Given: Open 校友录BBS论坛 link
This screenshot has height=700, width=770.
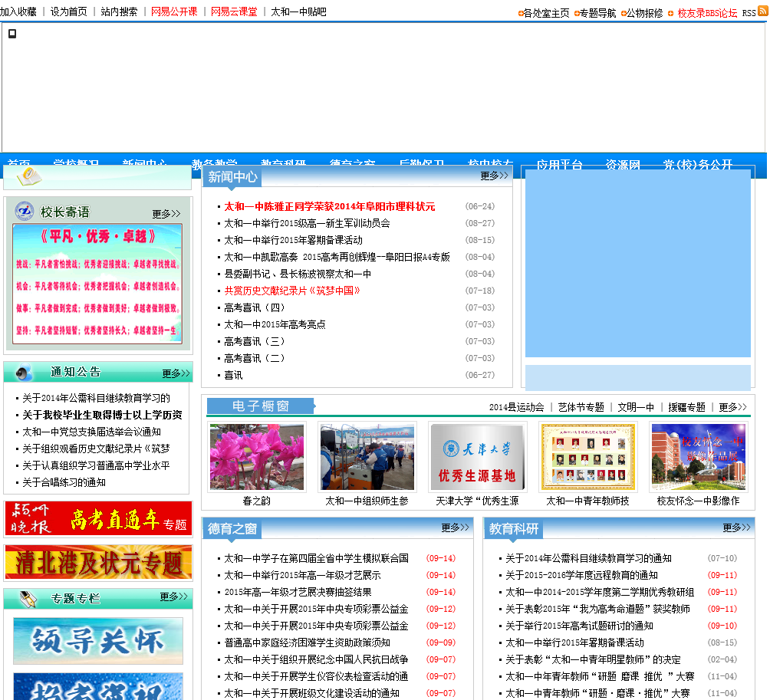Looking at the screenshot, I should pyautogui.click(x=707, y=13).
